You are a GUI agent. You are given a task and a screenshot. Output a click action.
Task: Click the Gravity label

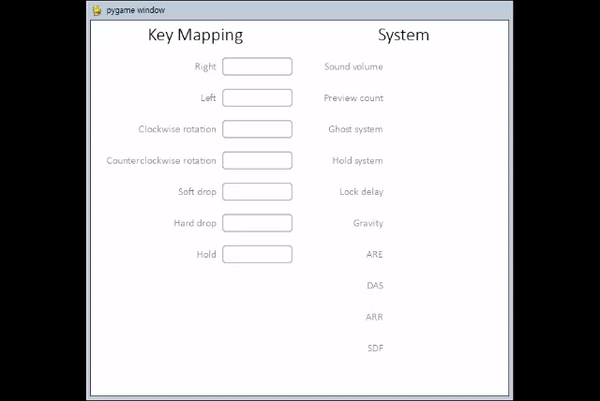368,223
